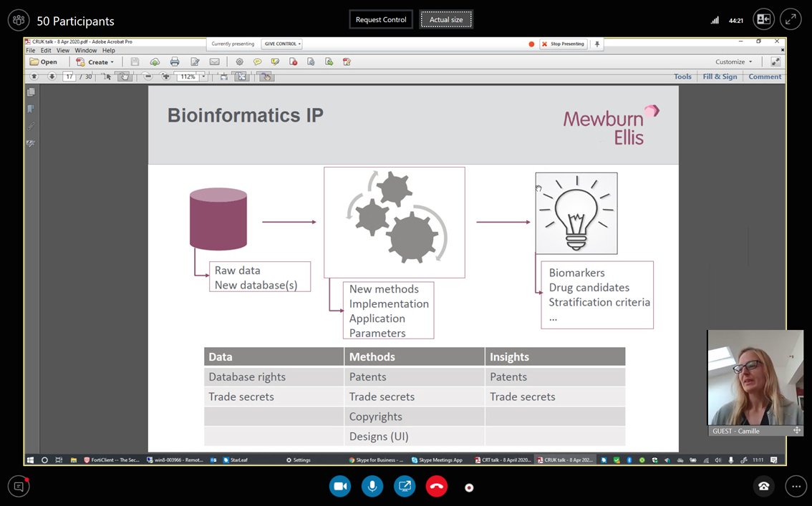Open the Windows Start menu
The height and width of the screenshot is (506, 812).
click(30, 459)
